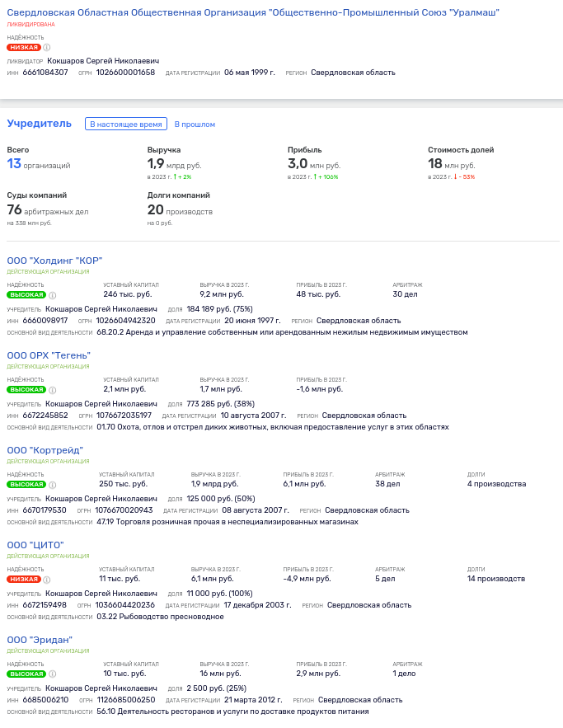Click share '2 500 руб. (25%)'
This screenshot has height=728, width=563.
[x=216, y=688]
